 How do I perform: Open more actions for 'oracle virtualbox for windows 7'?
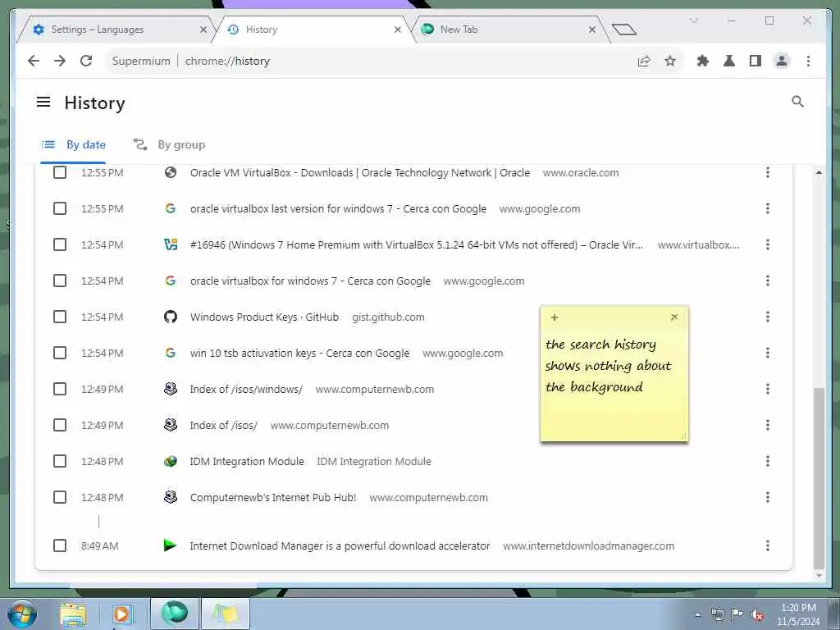768,281
